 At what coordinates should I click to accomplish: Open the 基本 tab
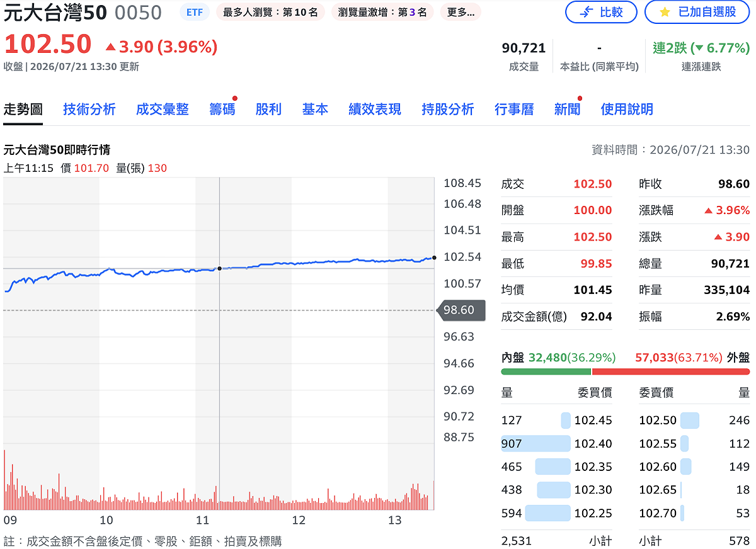click(x=315, y=109)
